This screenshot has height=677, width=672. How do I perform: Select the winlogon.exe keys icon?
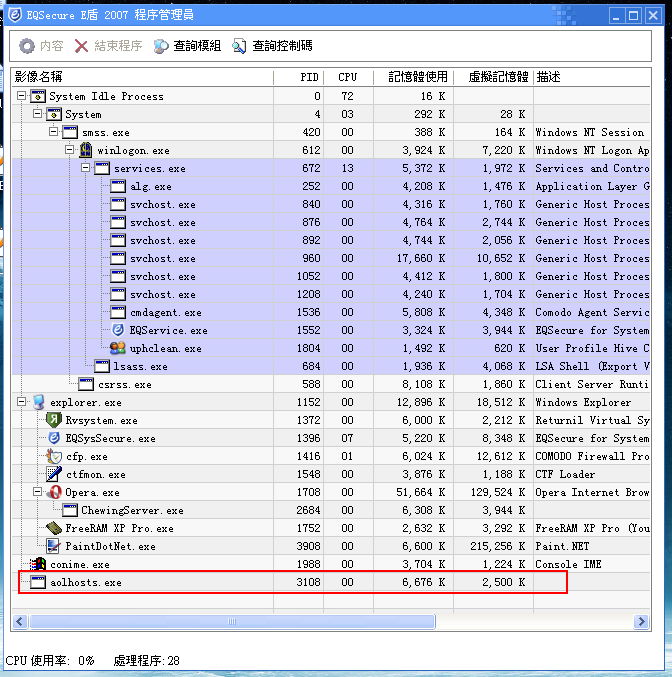coord(86,150)
